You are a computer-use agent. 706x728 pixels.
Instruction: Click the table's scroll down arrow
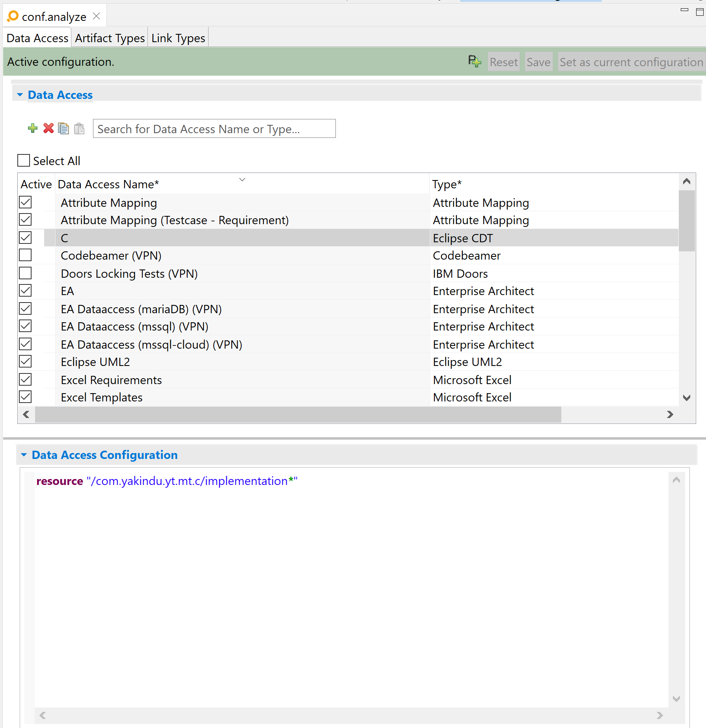tap(686, 398)
